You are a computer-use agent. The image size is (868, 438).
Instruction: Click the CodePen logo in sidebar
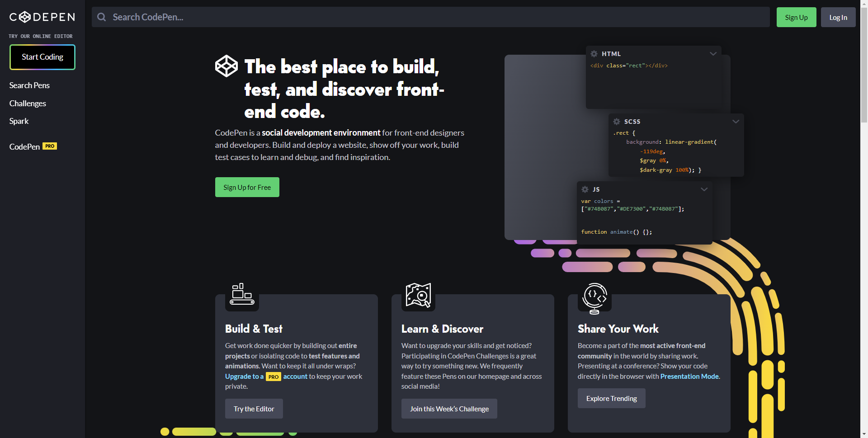point(42,17)
